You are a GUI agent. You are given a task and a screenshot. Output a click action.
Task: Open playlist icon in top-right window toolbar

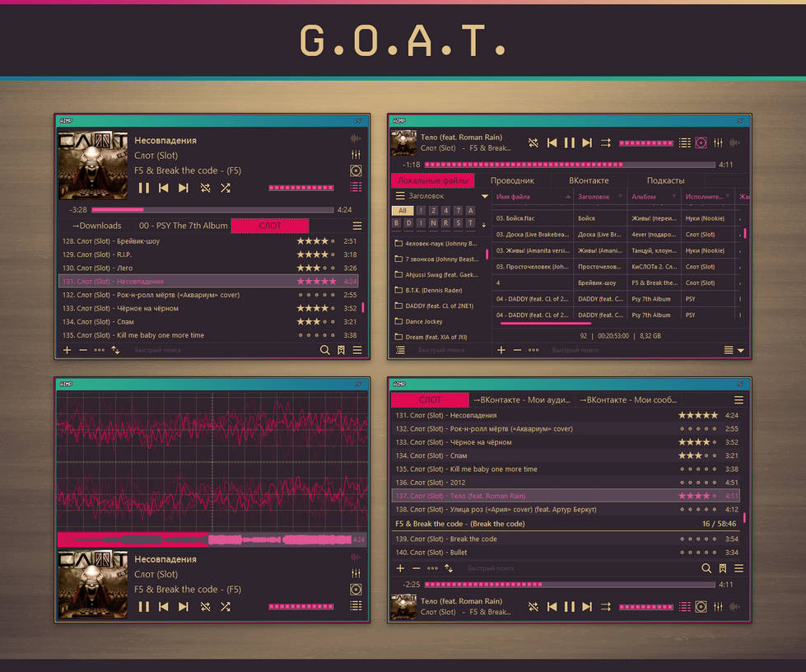tap(685, 143)
